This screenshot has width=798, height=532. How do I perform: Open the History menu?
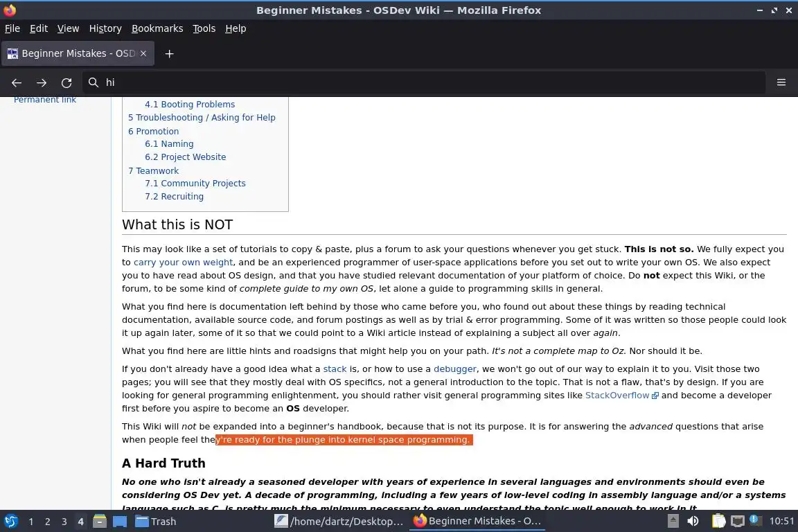[x=105, y=28]
